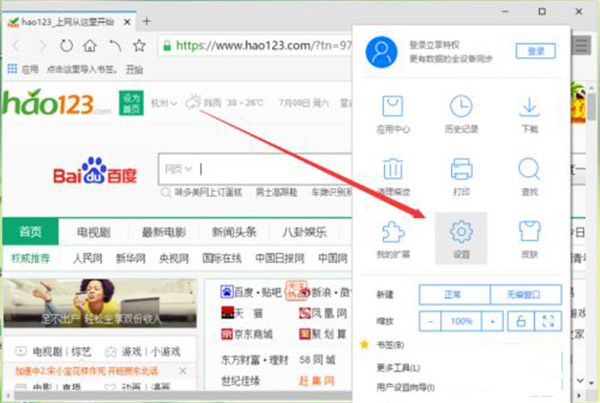The height and width of the screenshot is (403, 600).
Task: Toggle fullscreen with expand-arrows icon
Action: click(x=548, y=321)
